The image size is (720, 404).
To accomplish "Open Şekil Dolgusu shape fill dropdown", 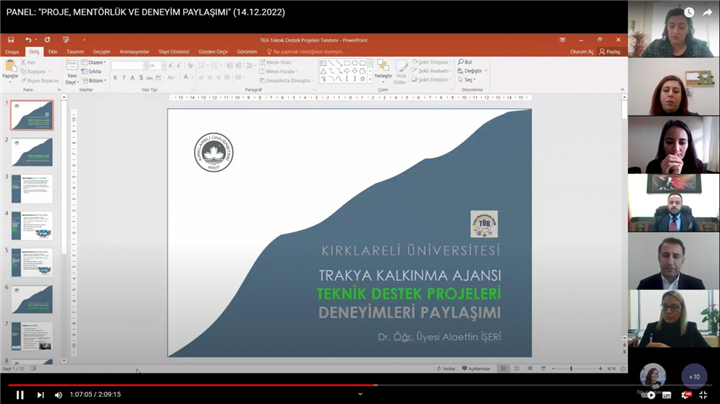I will pyautogui.click(x=431, y=62).
